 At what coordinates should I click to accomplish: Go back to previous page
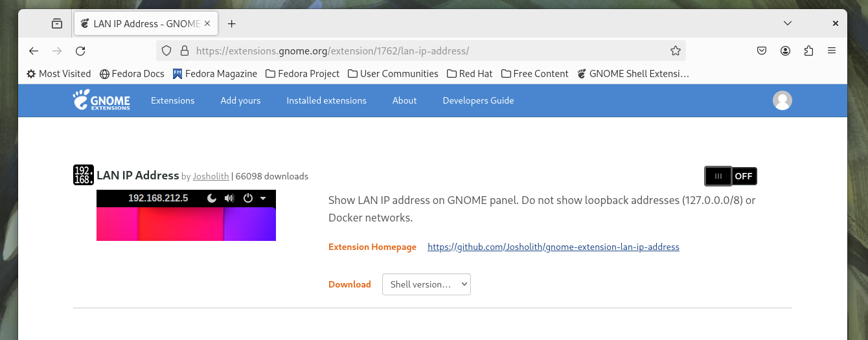(x=34, y=51)
